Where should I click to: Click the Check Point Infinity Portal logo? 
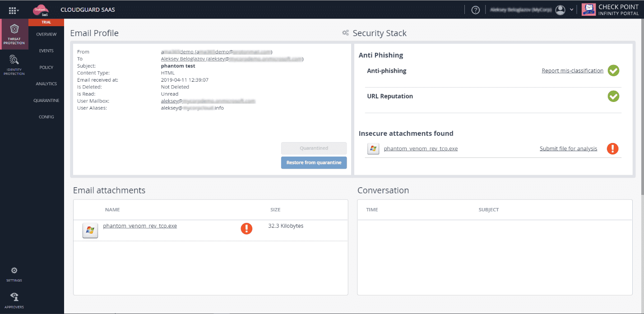pyautogui.click(x=610, y=10)
